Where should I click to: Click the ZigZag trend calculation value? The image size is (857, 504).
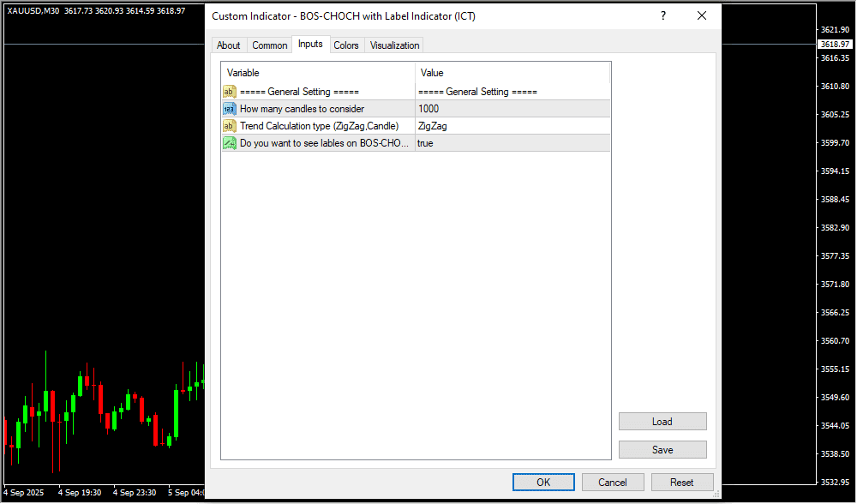click(512, 126)
